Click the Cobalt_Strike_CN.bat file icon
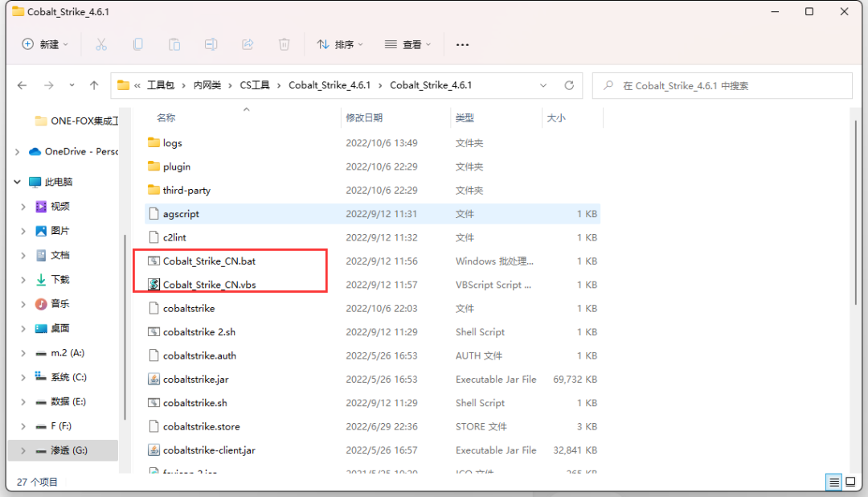This screenshot has width=868, height=497. click(x=154, y=261)
